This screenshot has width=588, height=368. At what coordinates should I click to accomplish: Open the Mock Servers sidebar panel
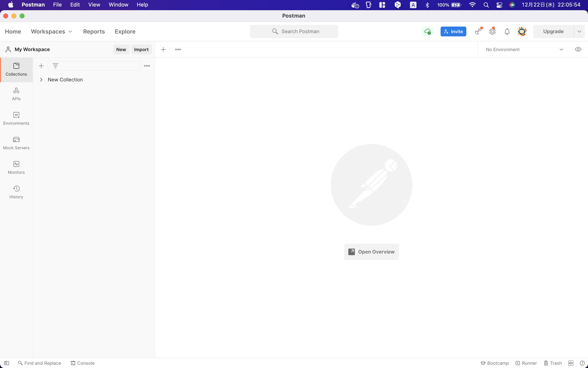click(16, 143)
